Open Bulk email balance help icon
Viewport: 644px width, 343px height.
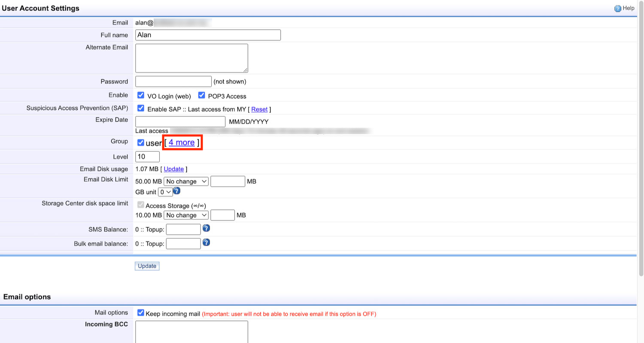pos(206,243)
